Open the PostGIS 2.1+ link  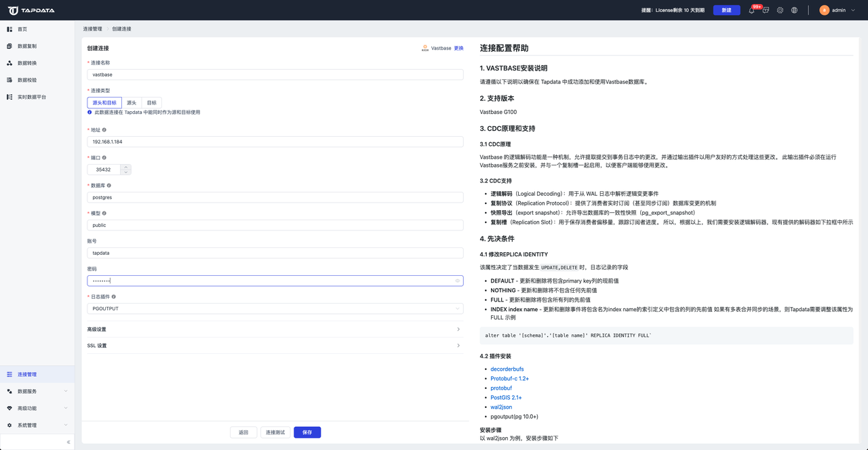[507, 398]
